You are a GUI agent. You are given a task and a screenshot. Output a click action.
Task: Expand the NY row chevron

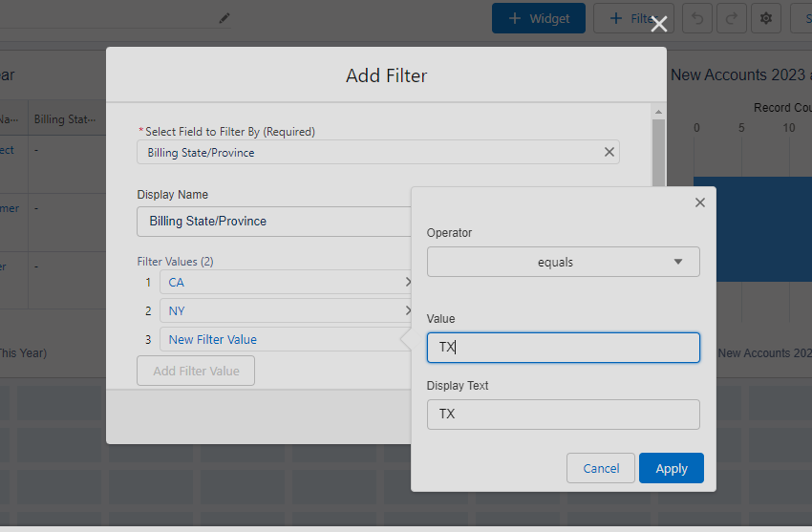(408, 310)
